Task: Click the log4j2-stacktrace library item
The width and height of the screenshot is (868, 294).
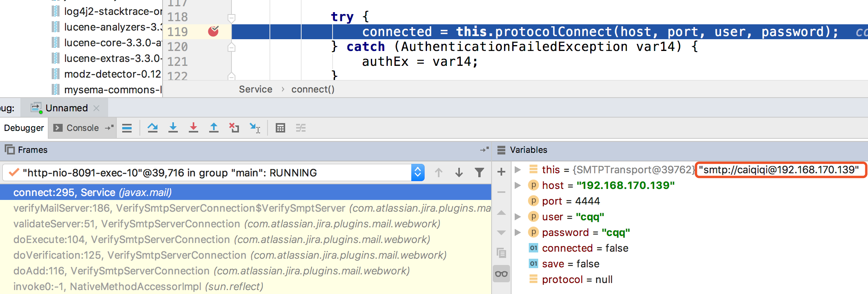Action: click(x=107, y=11)
